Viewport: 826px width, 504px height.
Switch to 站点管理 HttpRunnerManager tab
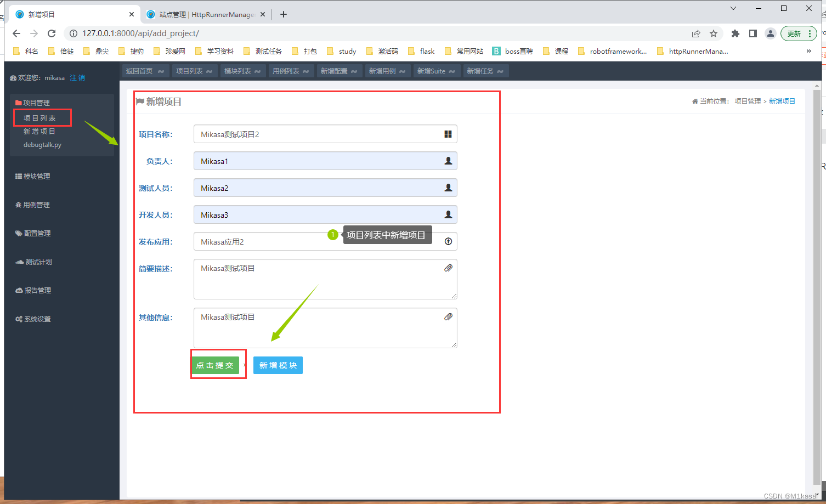206,14
